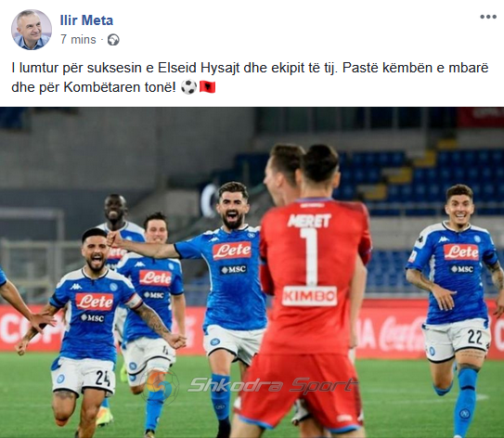Click the round Shkodra Sport ball logo
504x438 pixels.
point(161,385)
